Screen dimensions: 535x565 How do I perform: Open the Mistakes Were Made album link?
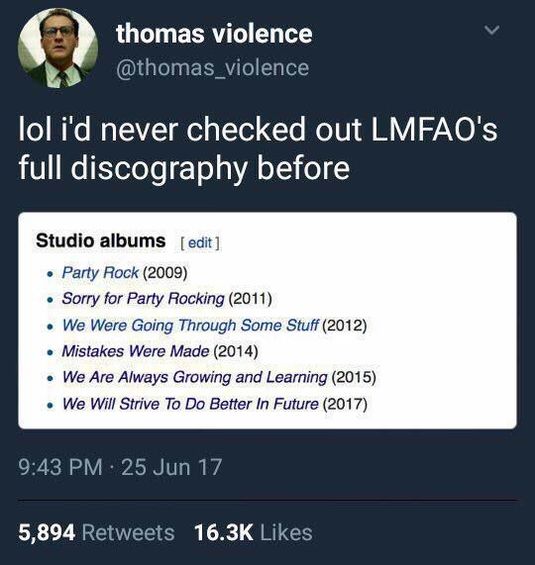[x=135, y=351]
